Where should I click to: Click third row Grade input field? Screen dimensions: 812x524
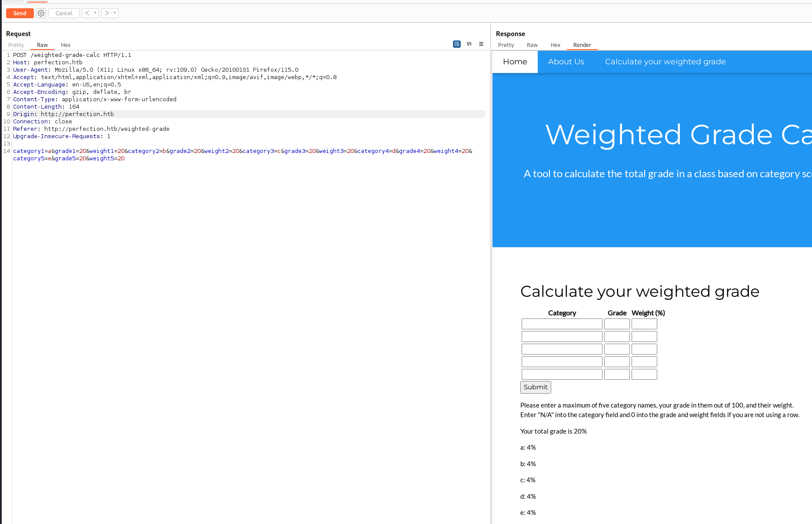point(617,349)
